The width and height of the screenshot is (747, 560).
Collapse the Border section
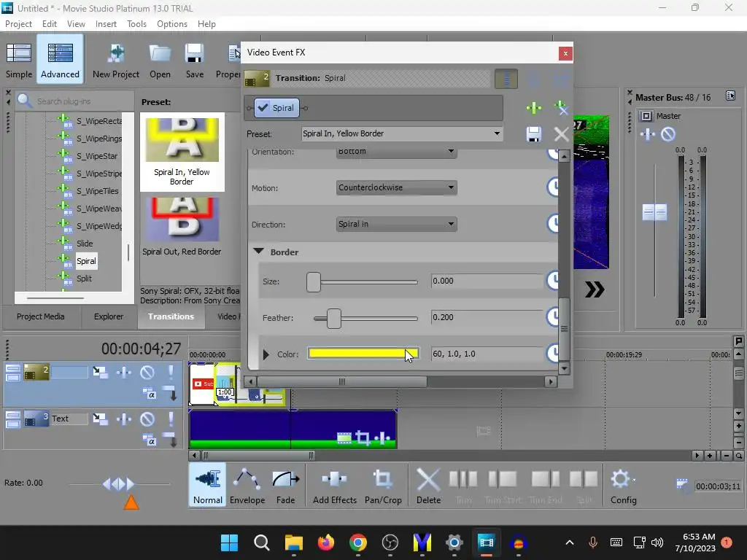pos(258,251)
